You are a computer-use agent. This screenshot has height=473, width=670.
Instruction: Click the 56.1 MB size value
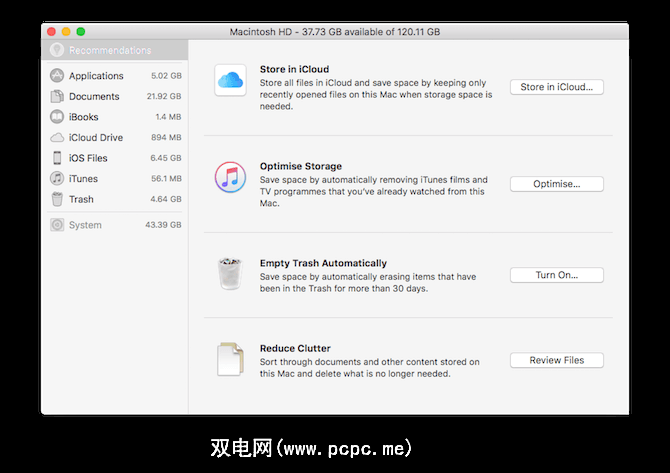click(x=166, y=178)
